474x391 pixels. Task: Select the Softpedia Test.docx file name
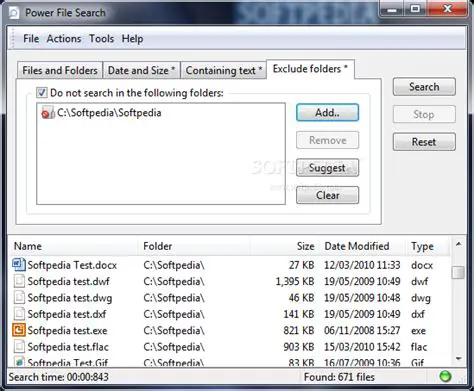pyautogui.click(x=72, y=265)
